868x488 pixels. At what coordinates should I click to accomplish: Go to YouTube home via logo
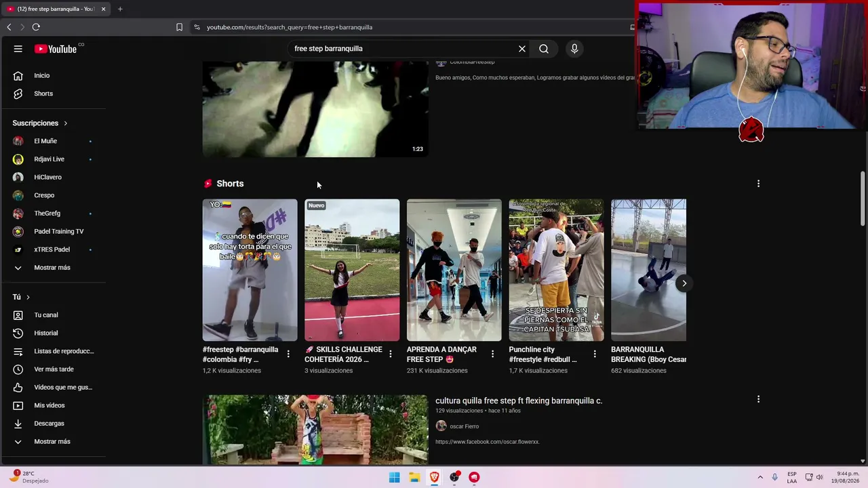coord(57,49)
